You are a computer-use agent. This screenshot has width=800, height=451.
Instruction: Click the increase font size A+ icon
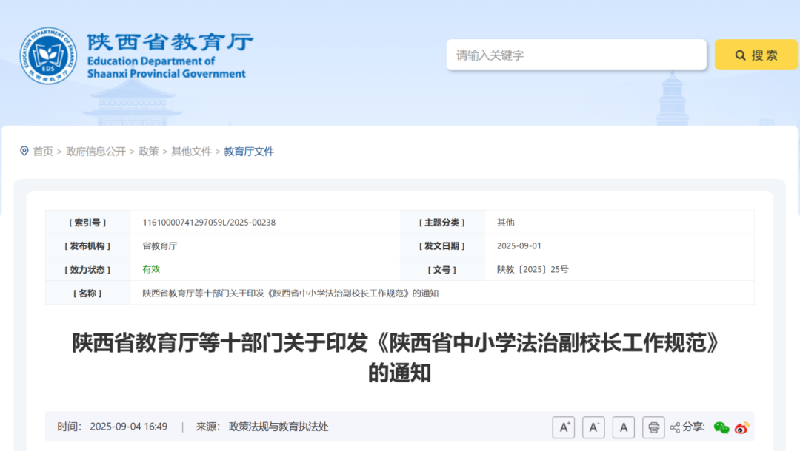click(x=563, y=427)
